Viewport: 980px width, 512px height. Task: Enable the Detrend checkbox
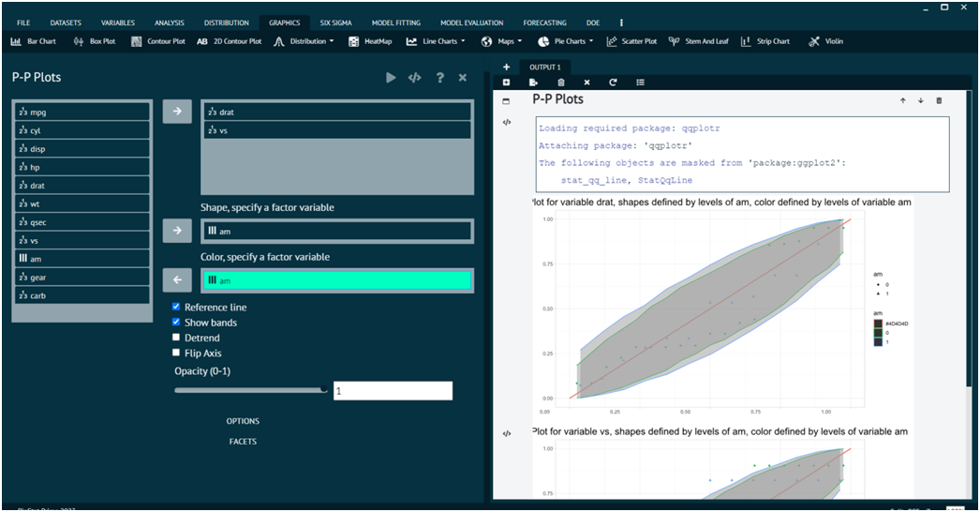pos(176,337)
